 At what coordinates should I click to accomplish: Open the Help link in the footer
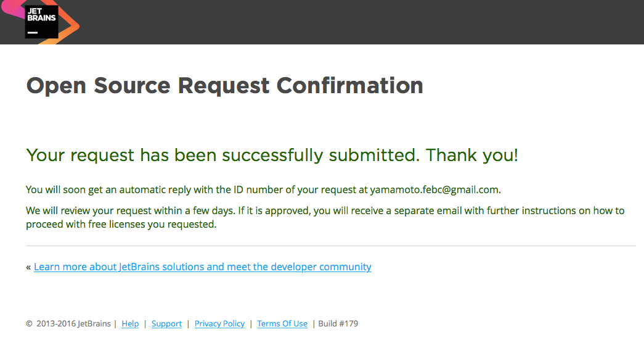pos(130,323)
